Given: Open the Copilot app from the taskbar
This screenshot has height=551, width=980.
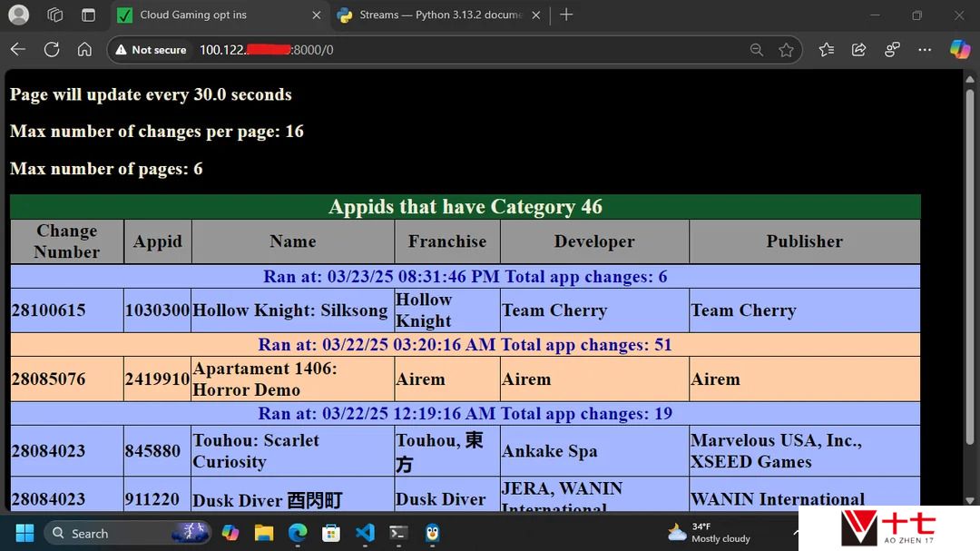Looking at the screenshot, I should (x=230, y=533).
